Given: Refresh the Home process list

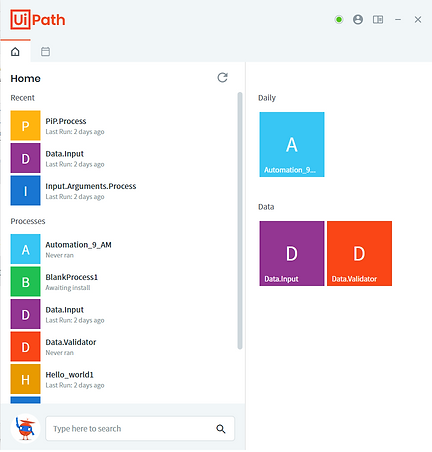Looking at the screenshot, I should [222, 78].
